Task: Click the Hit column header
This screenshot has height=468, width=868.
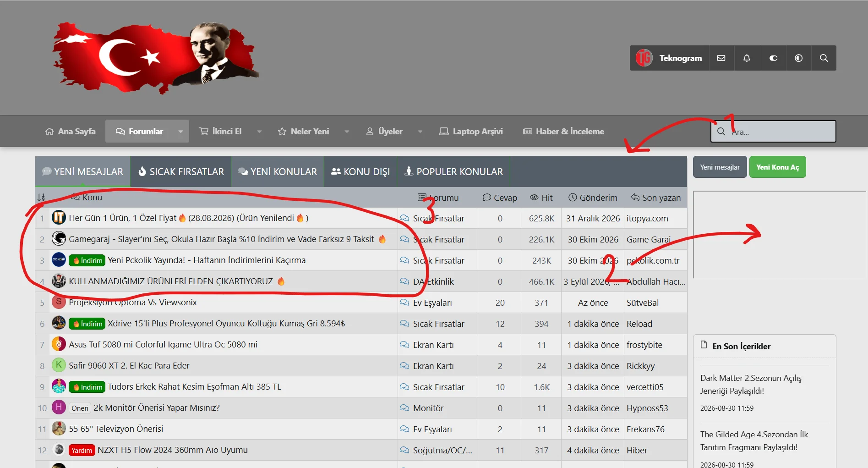Action: (541, 198)
